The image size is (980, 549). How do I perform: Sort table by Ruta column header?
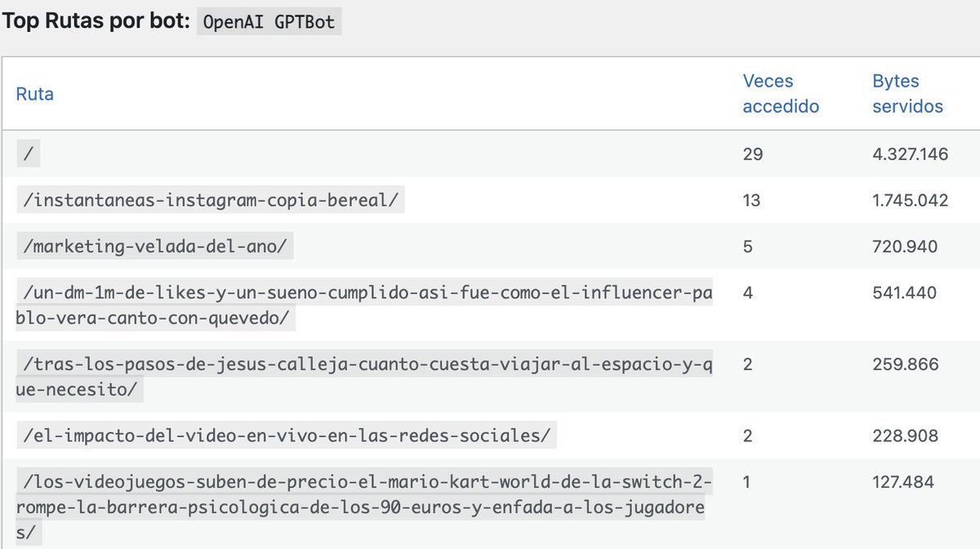point(35,94)
